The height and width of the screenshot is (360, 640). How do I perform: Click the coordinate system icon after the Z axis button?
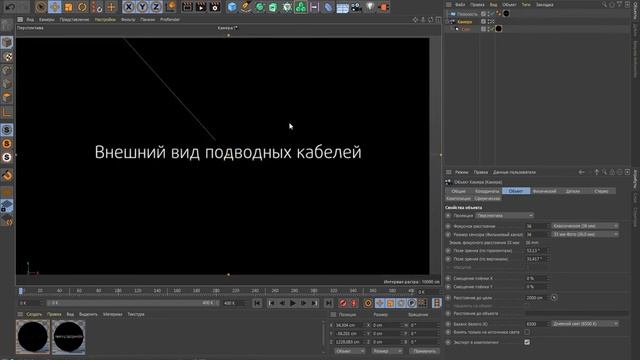(x=171, y=7)
